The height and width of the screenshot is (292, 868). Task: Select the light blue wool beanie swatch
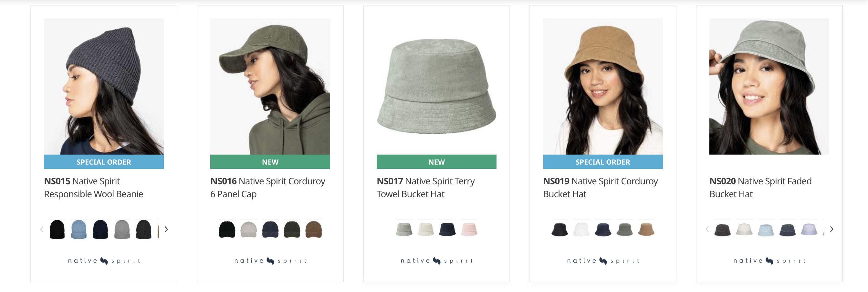[x=79, y=230]
